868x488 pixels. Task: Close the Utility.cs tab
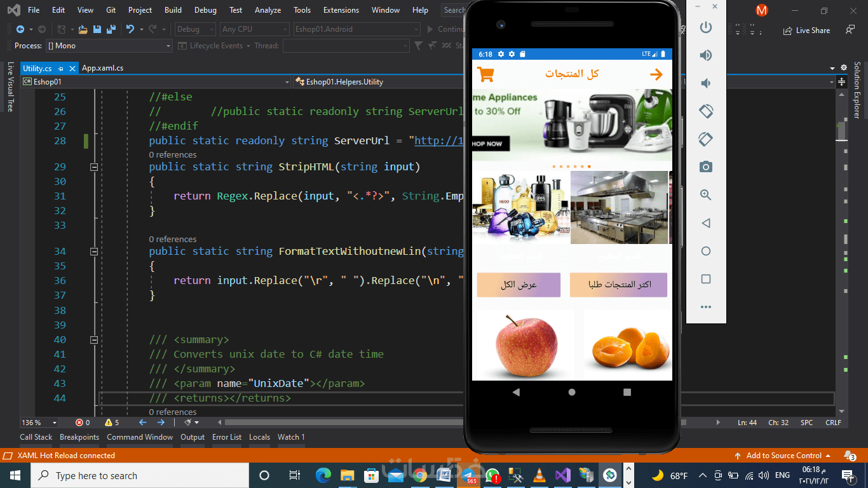(x=71, y=68)
